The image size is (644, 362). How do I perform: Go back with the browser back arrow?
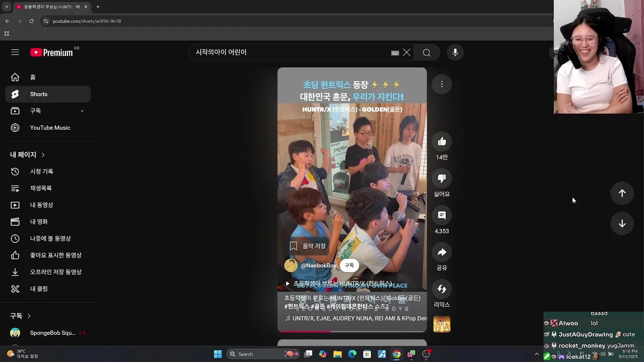point(7,21)
